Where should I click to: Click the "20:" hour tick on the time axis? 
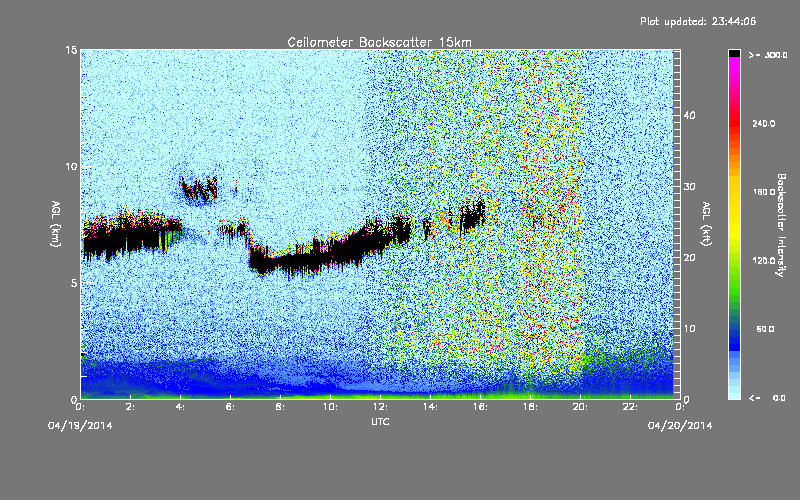click(580, 407)
